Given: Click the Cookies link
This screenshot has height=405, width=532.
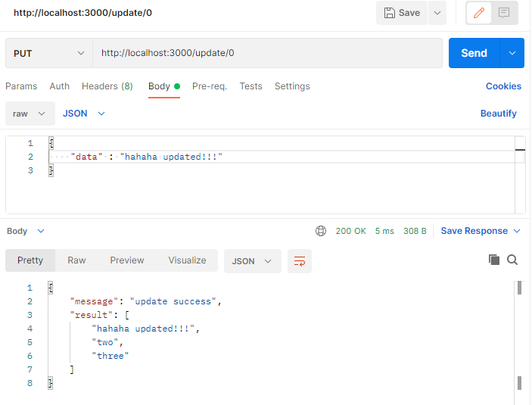Looking at the screenshot, I should tap(503, 86).
